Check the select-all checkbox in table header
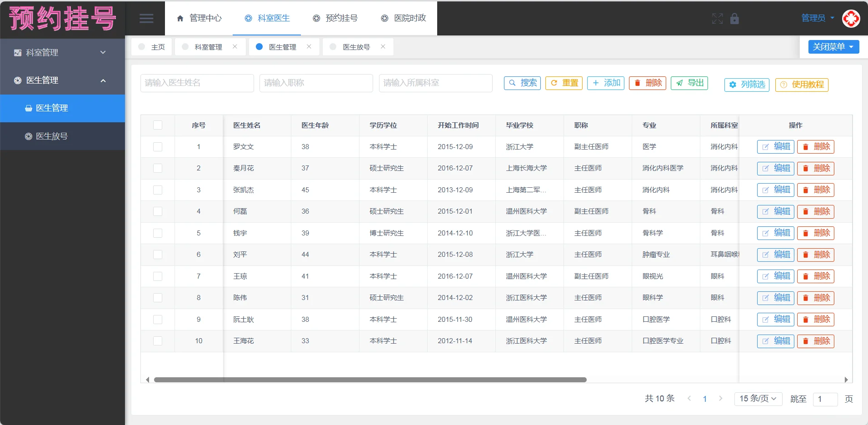Image resolution: width=868 pixels, height=425 pixels. [x=158, y=125]
